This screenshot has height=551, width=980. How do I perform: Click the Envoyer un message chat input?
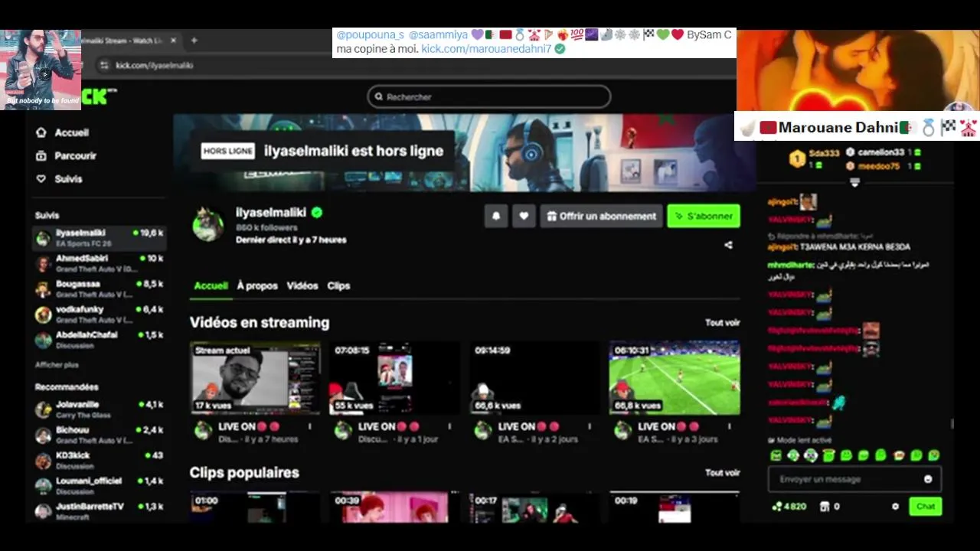click(x=854, y=479)
